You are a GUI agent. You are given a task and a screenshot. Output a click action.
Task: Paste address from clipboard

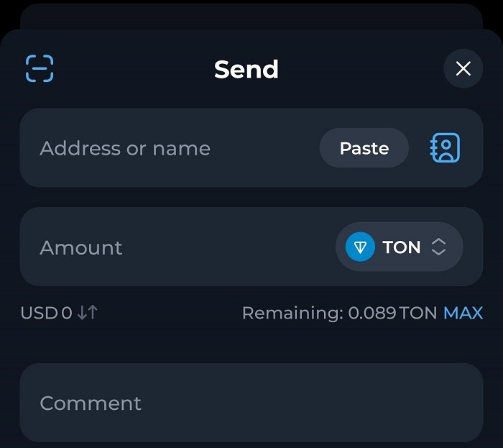(x=364, y=148)
